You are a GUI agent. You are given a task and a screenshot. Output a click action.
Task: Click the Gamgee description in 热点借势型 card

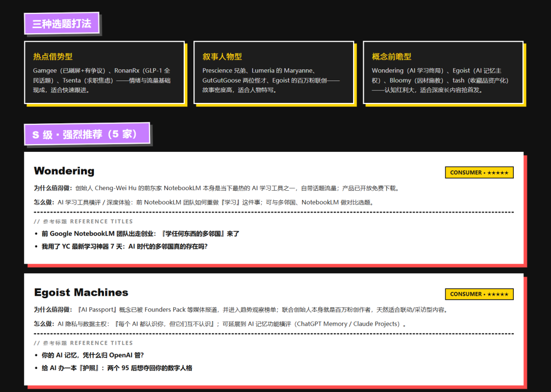(x=102, y=81)
